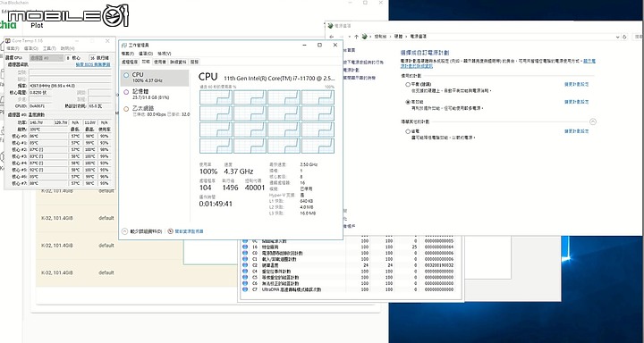644x343 pixels.
Task: Open recent locations dropdown in 電源選項
Action: (350, 37)
